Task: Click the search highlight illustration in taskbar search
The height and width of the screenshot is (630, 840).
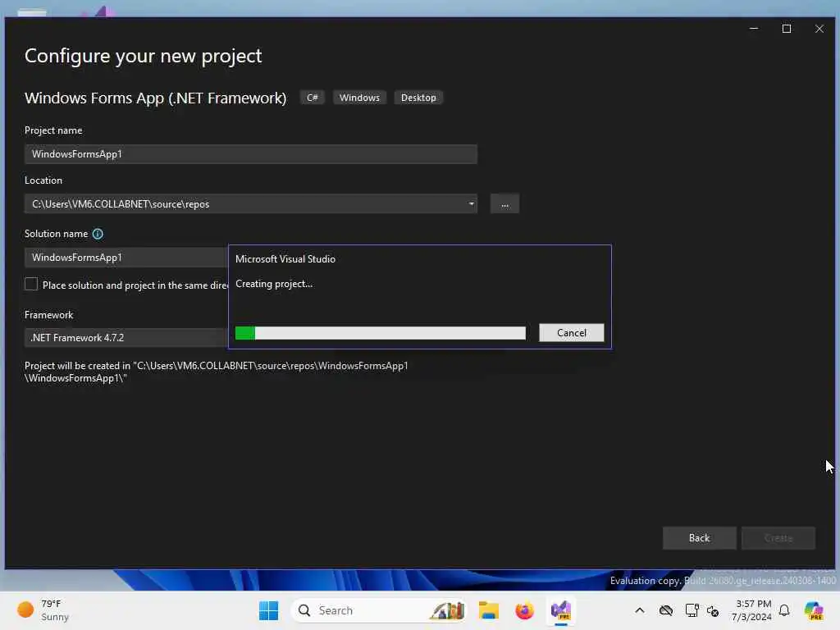Action: pos(447,610)
